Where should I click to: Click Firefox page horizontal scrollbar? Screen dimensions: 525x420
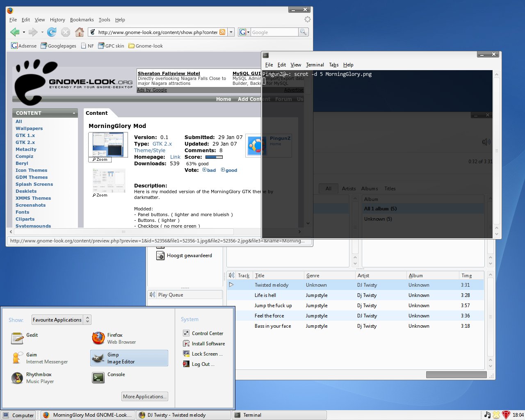click(x=123, y=232)
